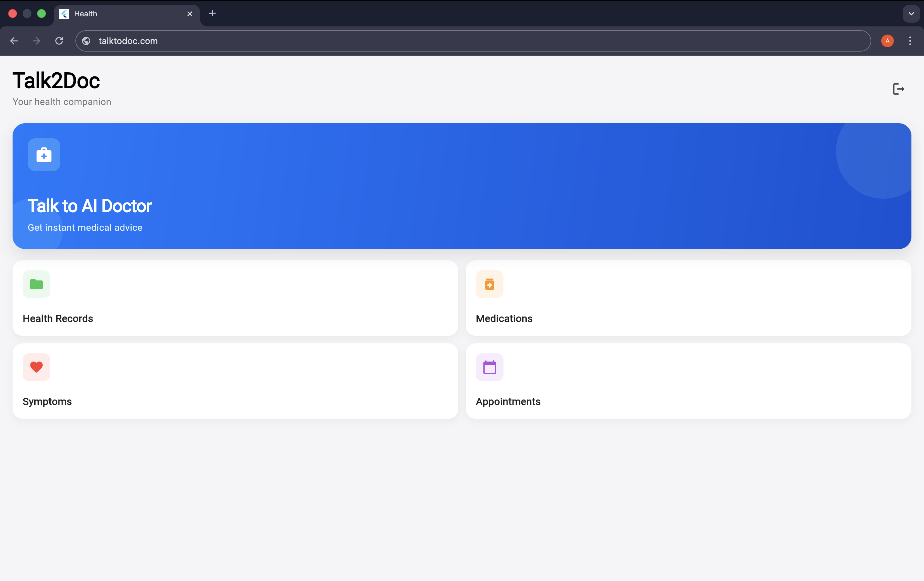
Task: Click the purple calendar icon
Action: coord(489,367)
